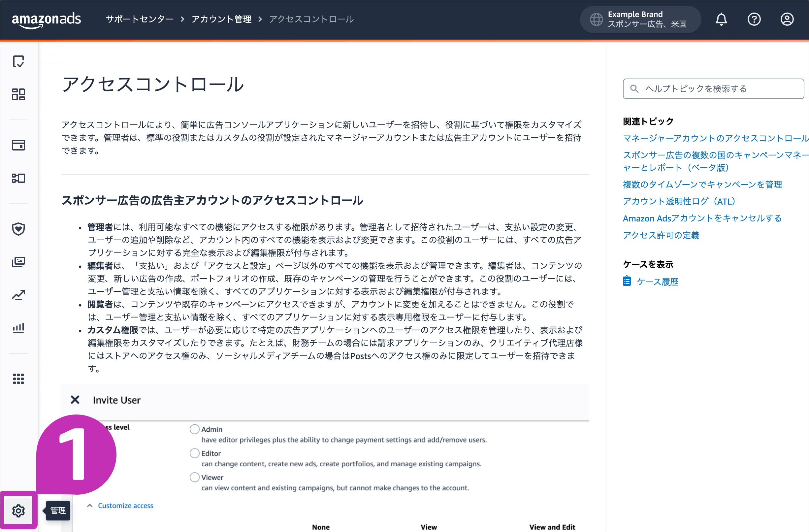Choose the Editor role option

[x=194, y=453]
